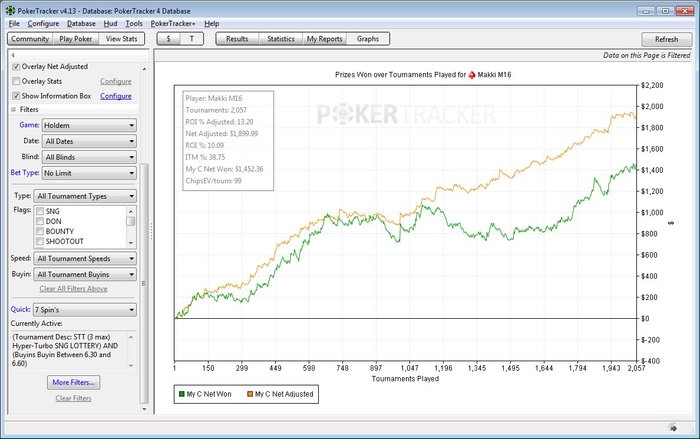Check the BOUNTY flag checkbox
Viewport: 700px width, 439px height.
point(40,231)
